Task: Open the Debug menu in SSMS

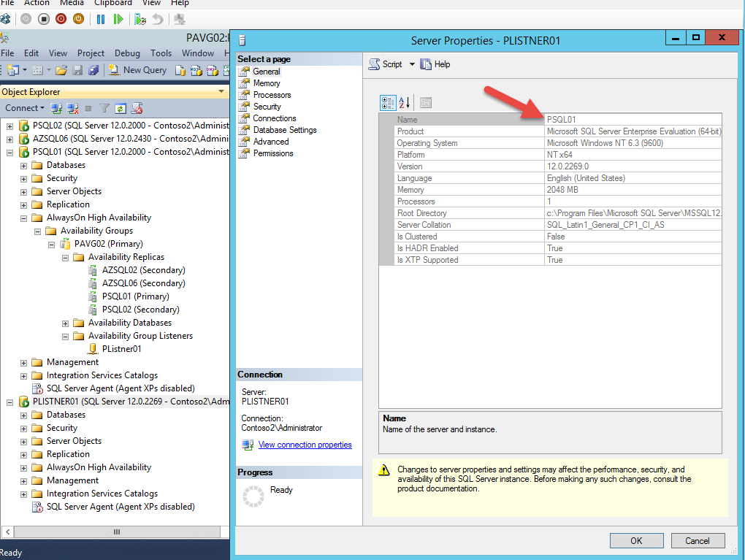Action: (127, 53)
